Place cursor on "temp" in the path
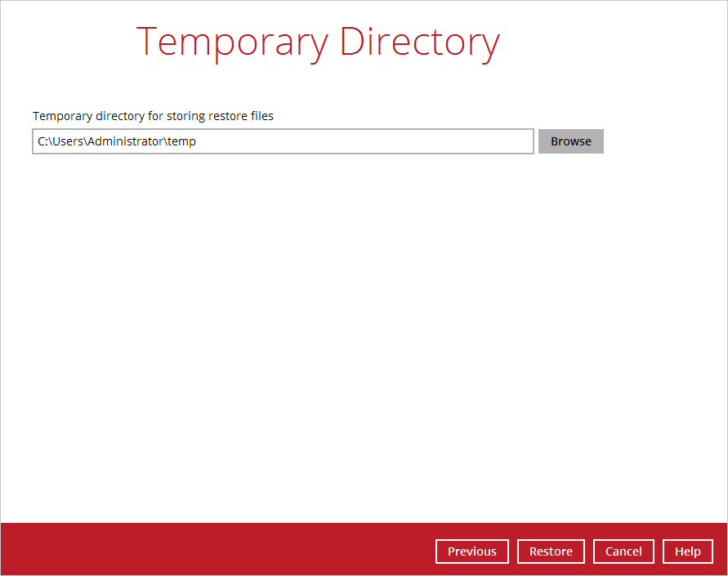 (x=182, y=141)
